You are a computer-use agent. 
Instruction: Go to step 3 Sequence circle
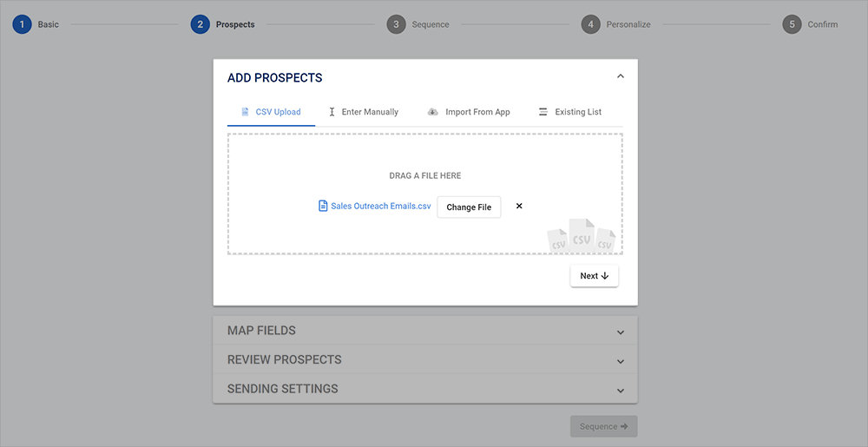click(396, 24)
